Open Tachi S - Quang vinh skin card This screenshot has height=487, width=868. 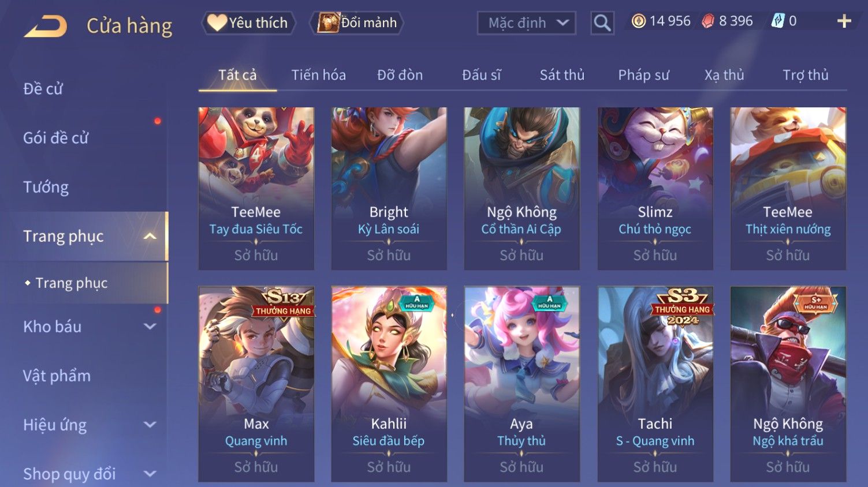[x=655, y=384]
